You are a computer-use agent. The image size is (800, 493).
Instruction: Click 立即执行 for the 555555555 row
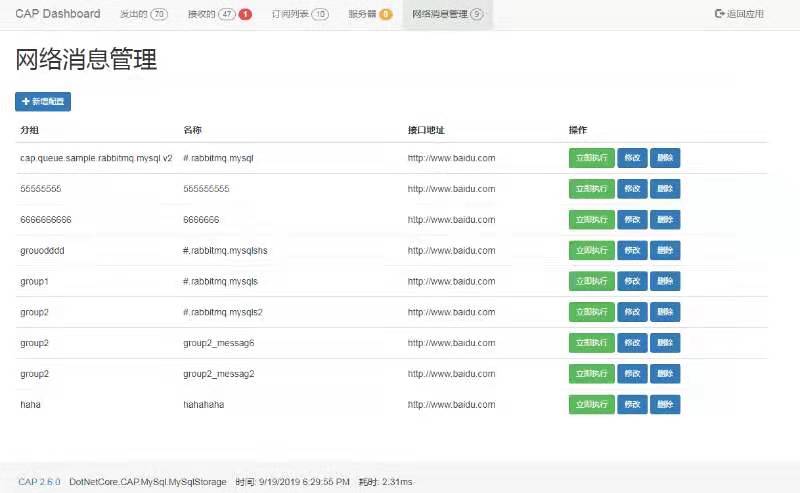591,189
